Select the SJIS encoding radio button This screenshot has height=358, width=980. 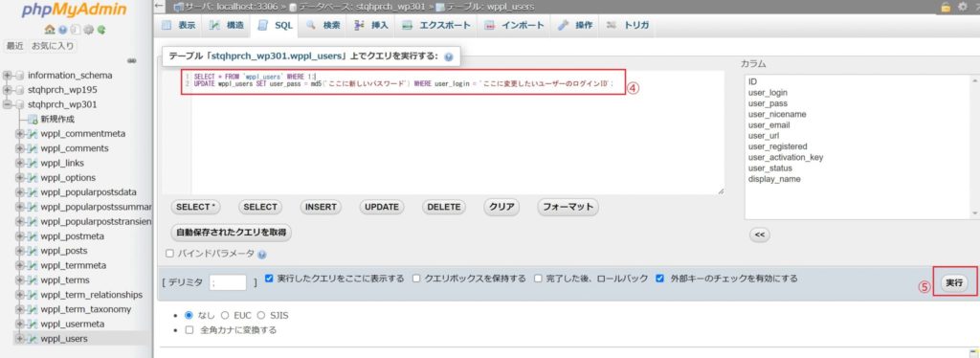click(x=261, y=316)
